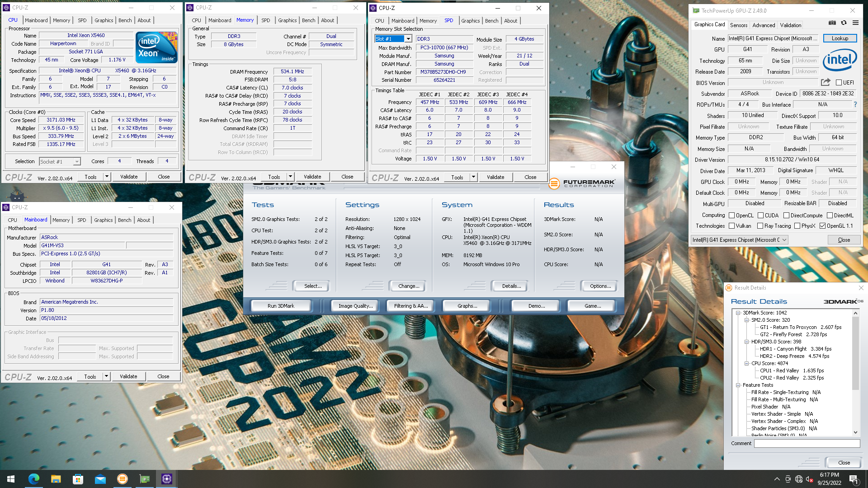868x488 pixels.
Task: Toggle the Vulkan checkbox
Action: coord(731,226)
